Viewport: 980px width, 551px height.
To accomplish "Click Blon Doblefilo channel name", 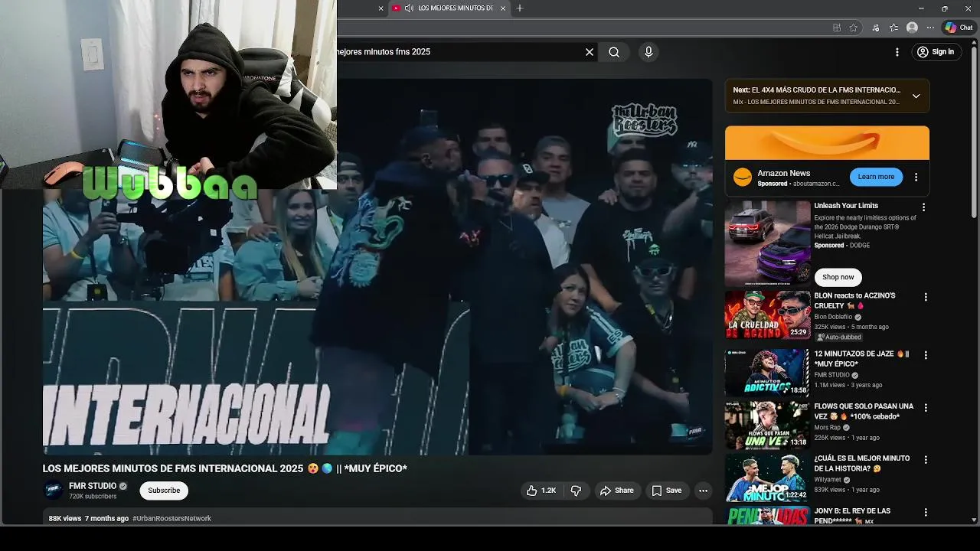I will pos(833,317).
